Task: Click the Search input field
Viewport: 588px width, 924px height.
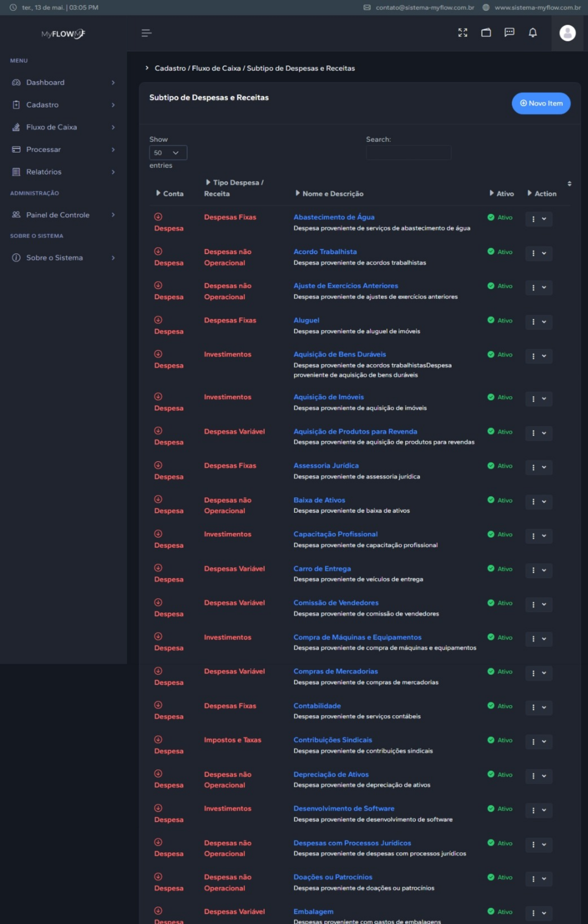Action: coord(408,153)
